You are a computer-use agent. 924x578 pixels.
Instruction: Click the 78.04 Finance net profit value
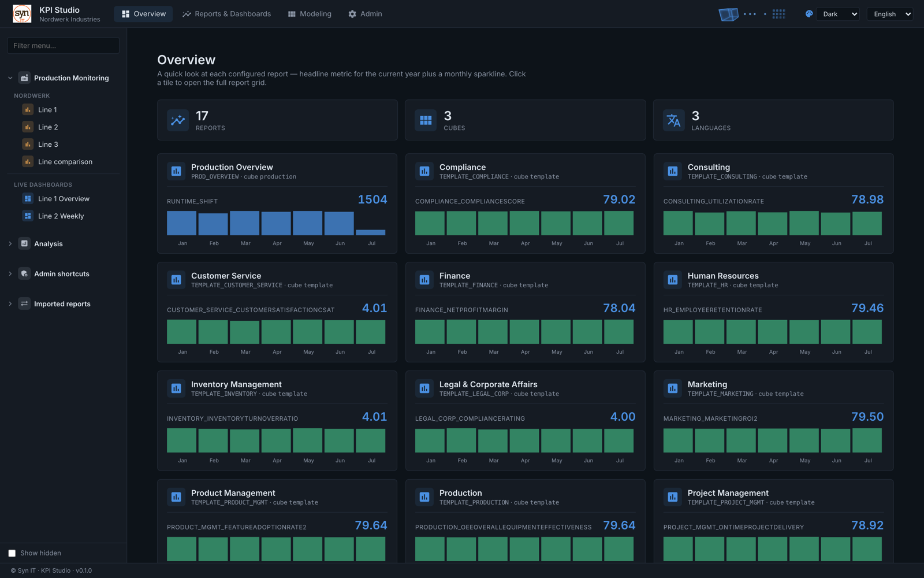click(x=619, y=308)
